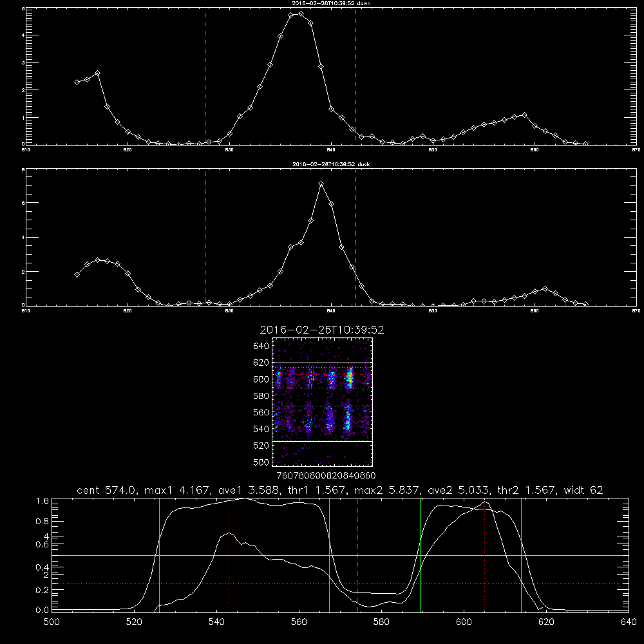Click the green boundary line near 567
644x644 pixels.
[x=329, y=554]
